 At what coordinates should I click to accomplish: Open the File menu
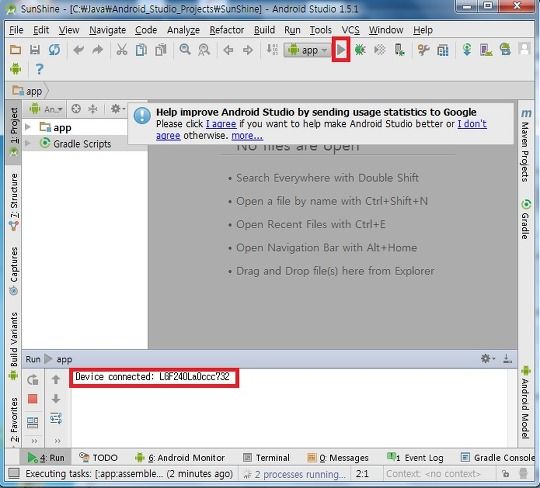tap(16, 30)
